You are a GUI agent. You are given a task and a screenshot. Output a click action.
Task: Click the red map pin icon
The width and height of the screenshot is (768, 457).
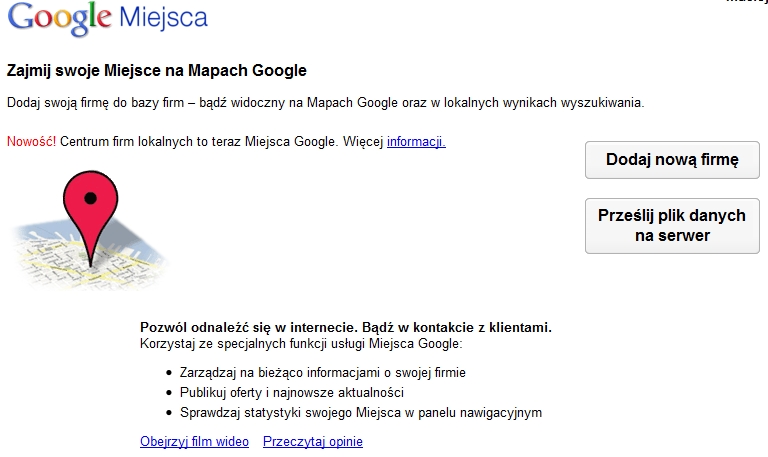(x=91, y=213)
